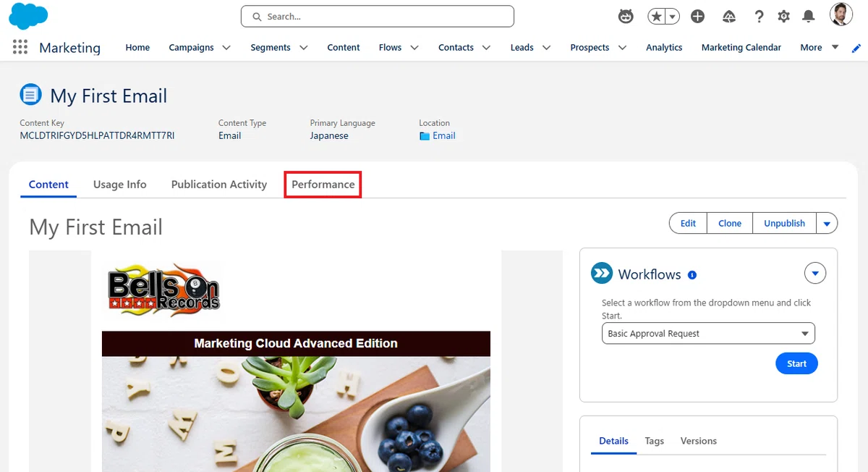Open the Email location link

(444, 136)
